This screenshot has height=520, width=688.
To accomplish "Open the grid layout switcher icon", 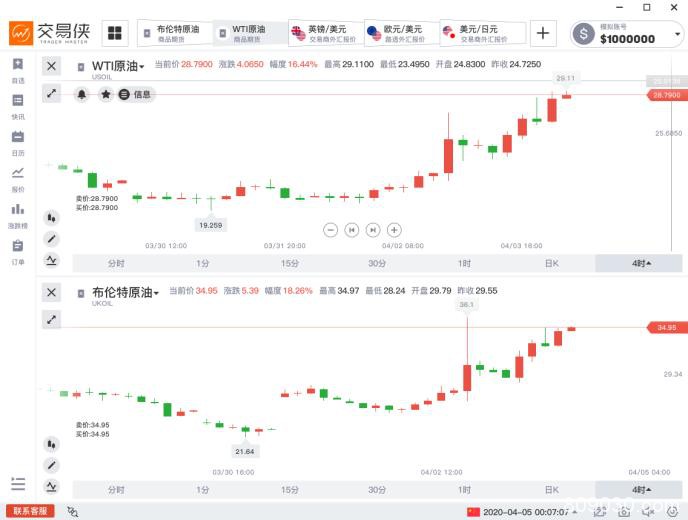I will (x=114, y=33).
